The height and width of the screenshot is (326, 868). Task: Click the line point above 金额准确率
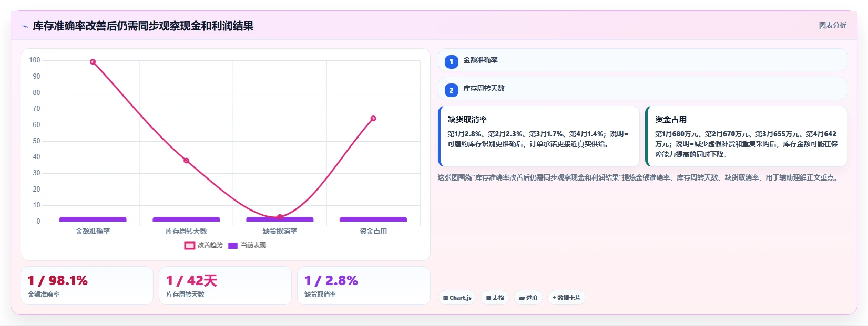tap(93, 62)
